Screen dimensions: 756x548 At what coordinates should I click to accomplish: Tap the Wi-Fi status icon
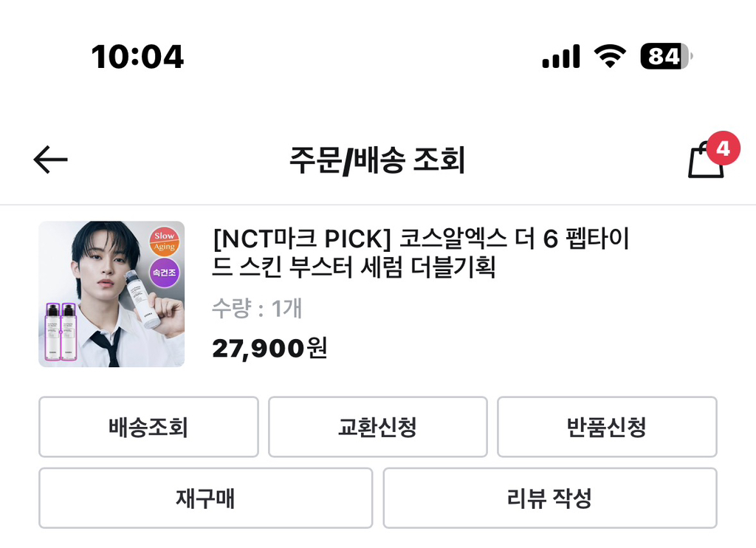pos(610,56)
